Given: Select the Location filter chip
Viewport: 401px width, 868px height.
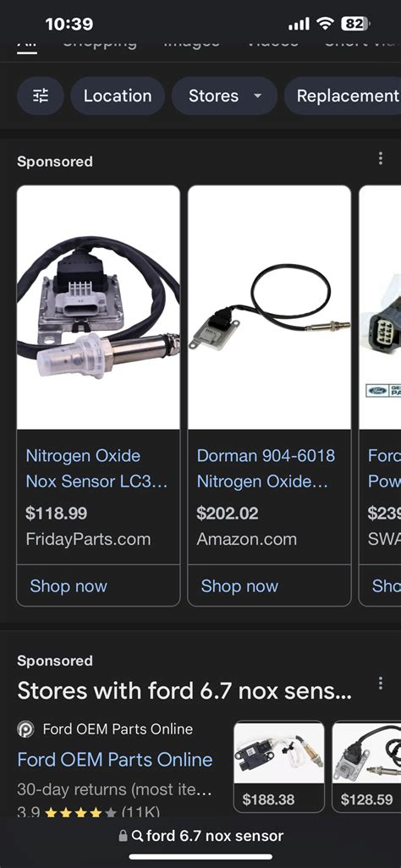Looking at the screenshot, I should [x=118, y=96].
